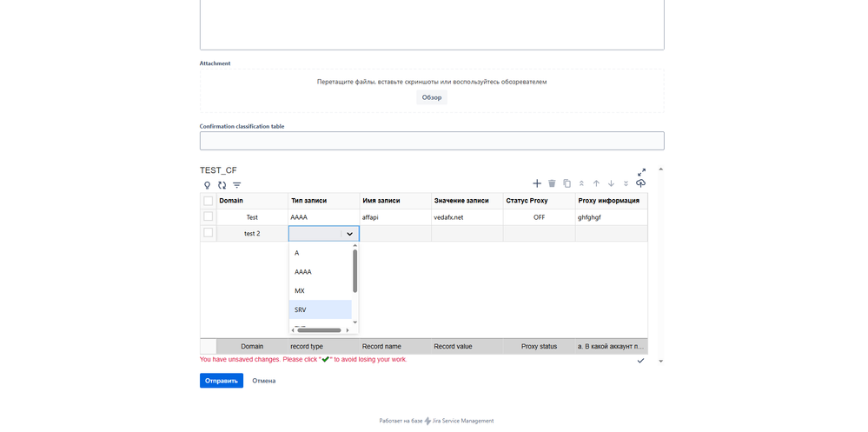This screenshot has height=432, width=868.
Task: Add a new row with plus icon
Action: (x=536, y=183)
